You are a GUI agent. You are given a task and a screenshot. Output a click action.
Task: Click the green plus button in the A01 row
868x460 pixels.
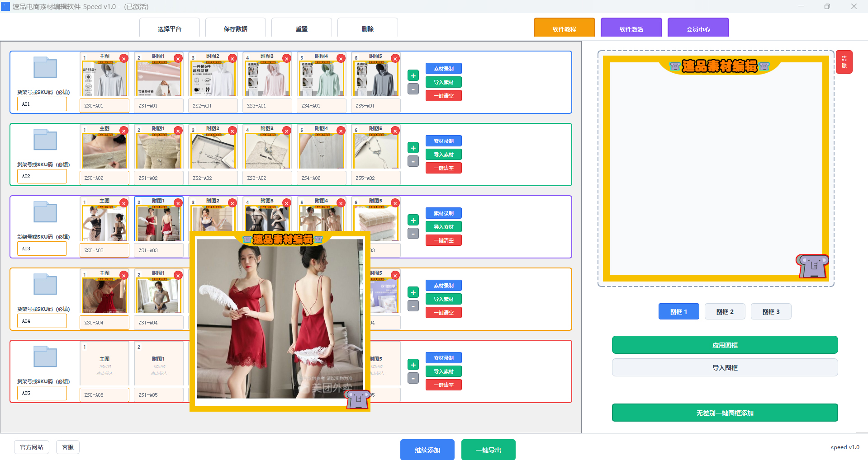point(413,75)
